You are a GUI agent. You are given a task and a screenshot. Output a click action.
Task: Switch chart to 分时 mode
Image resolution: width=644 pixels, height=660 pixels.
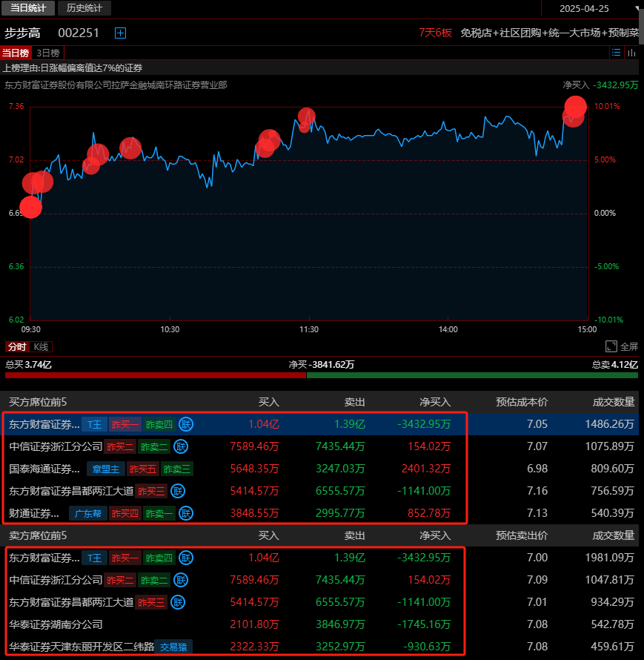tap(17, 347)
